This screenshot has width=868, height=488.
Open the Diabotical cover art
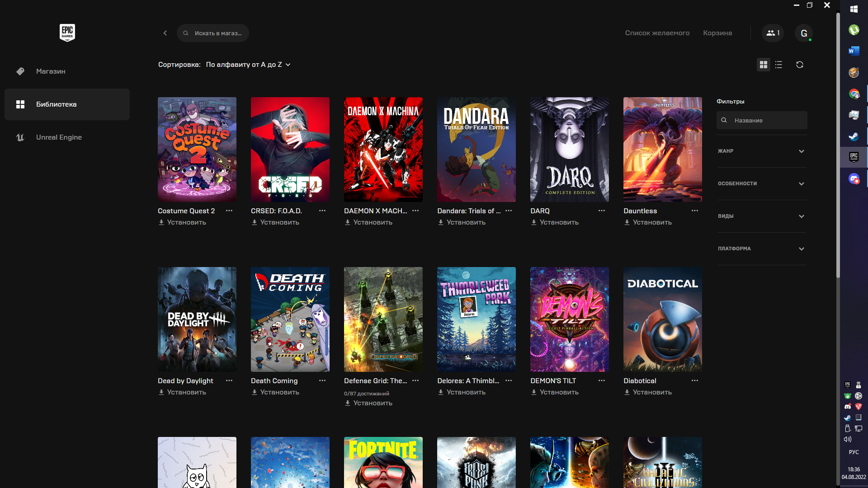(663, 319)
